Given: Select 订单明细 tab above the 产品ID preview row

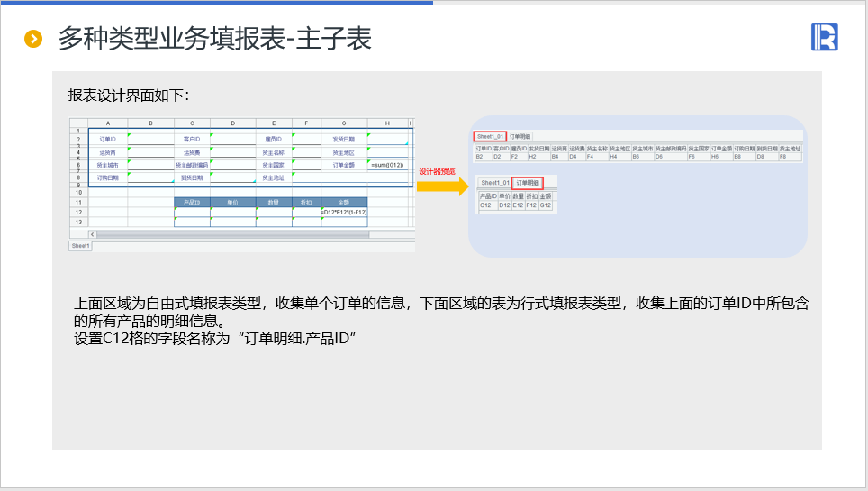Looking at the screenshot, I should 527,183.
